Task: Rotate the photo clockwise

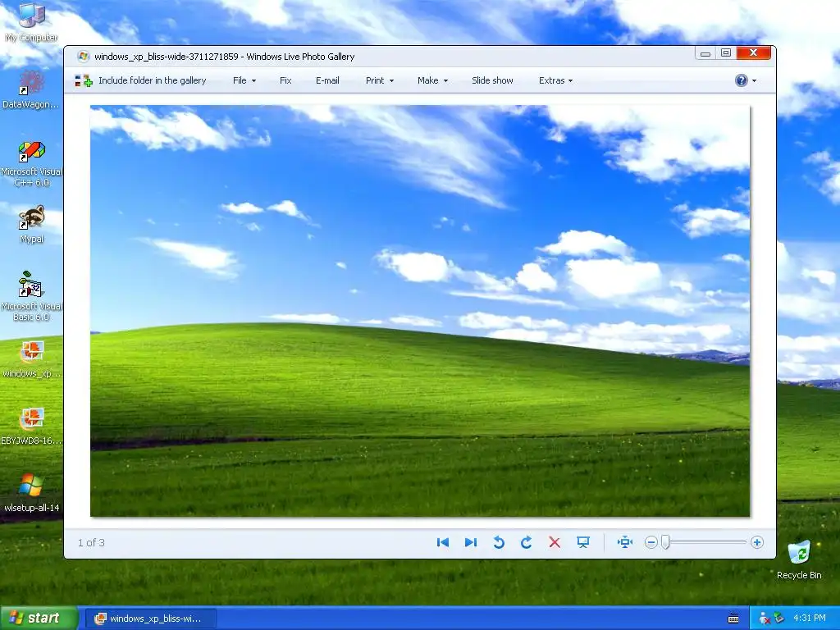Action: 526,543
